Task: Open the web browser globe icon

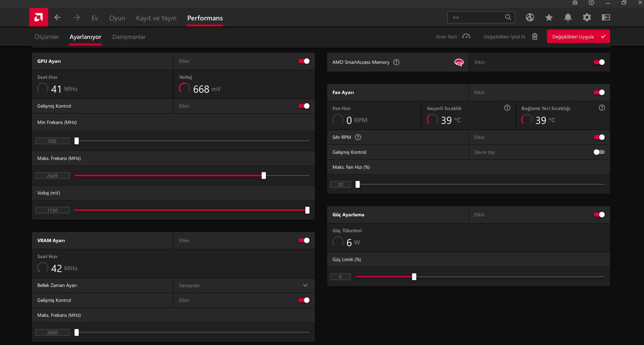Action: pos(530,17)
